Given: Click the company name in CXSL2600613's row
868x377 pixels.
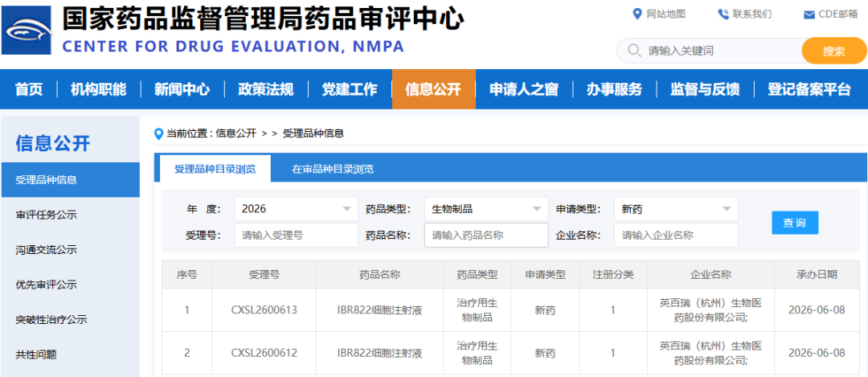Looking at the screenshot, I should pos(710,310).
